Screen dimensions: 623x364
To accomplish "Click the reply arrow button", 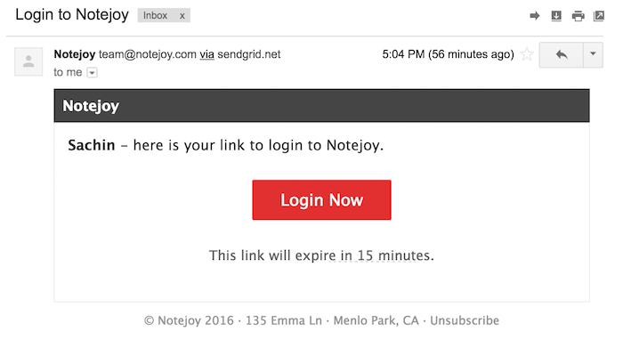I will [561, 54].
